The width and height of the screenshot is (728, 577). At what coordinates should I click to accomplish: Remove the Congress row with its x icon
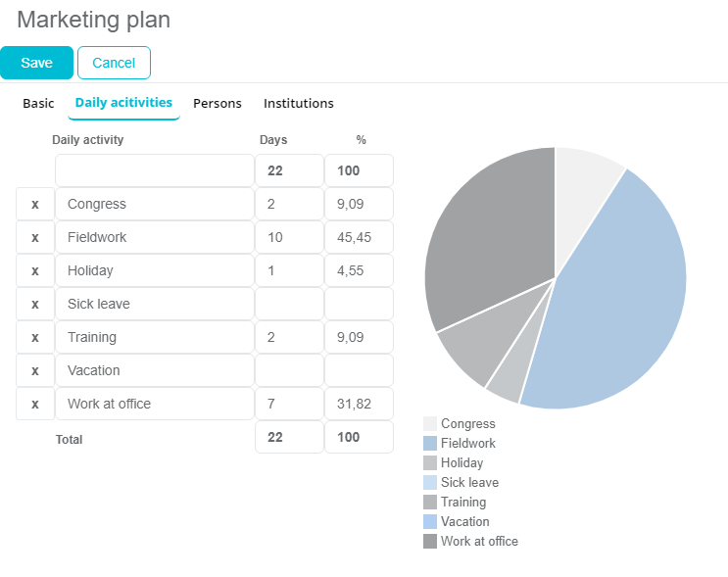(35, 205)
